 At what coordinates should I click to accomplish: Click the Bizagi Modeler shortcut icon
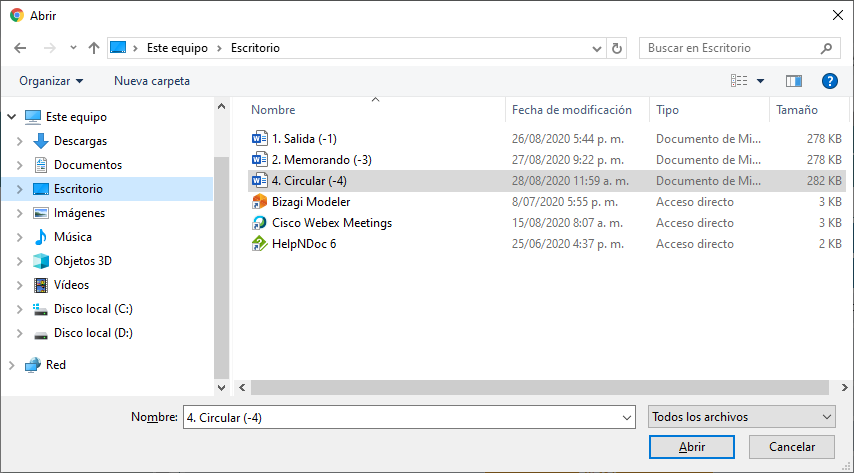pyautogui.click(x=259, y=202)
